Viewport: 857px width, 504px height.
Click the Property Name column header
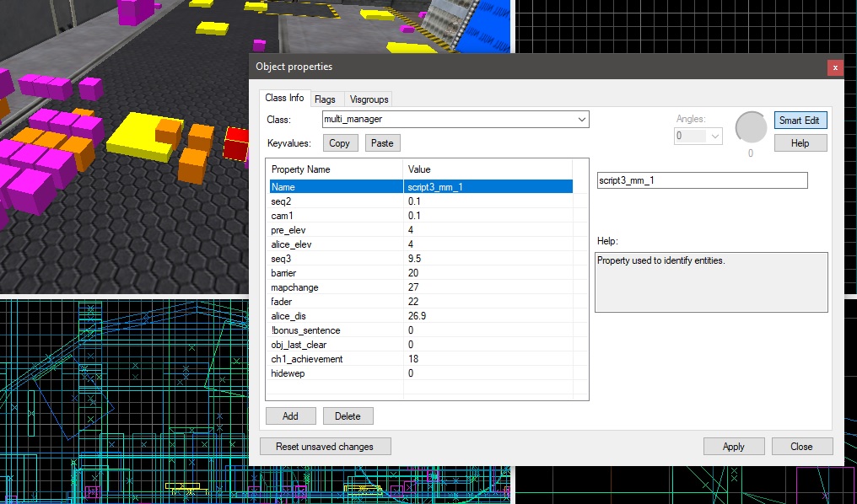pyautogui.click(x=333, y=169)
